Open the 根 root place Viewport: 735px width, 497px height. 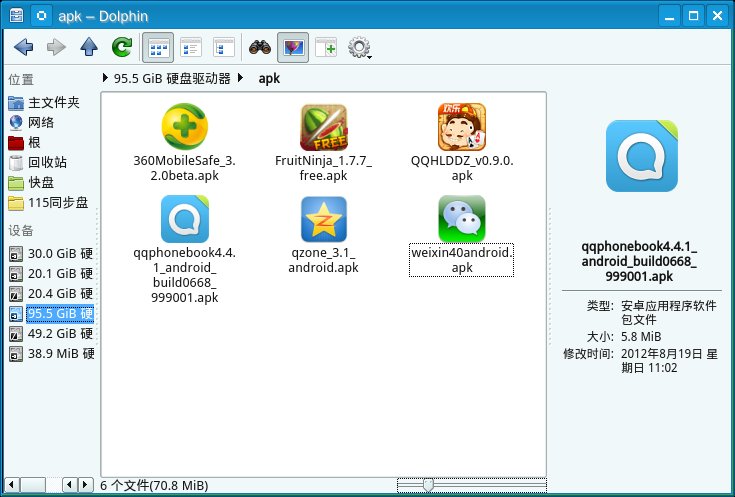[x=24, y=143]
